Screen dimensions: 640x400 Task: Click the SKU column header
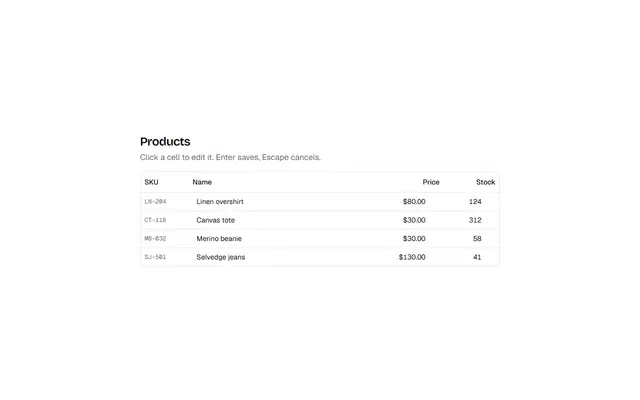click(x=151, y=182)
